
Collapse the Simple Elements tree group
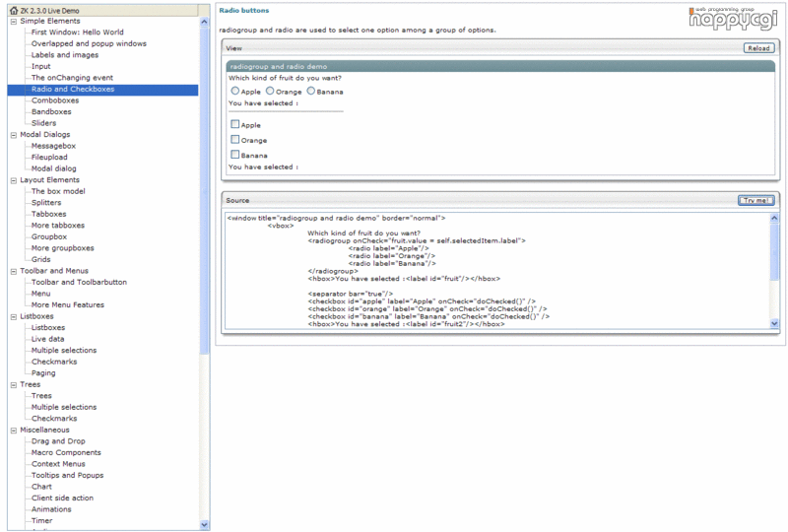click(x=14, y=22)
